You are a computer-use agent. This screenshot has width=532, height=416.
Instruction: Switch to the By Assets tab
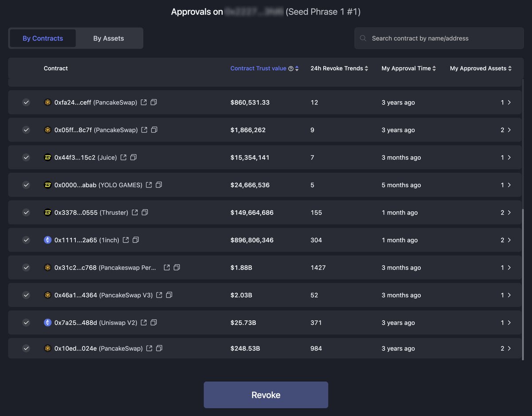click(x=109, y=39)
